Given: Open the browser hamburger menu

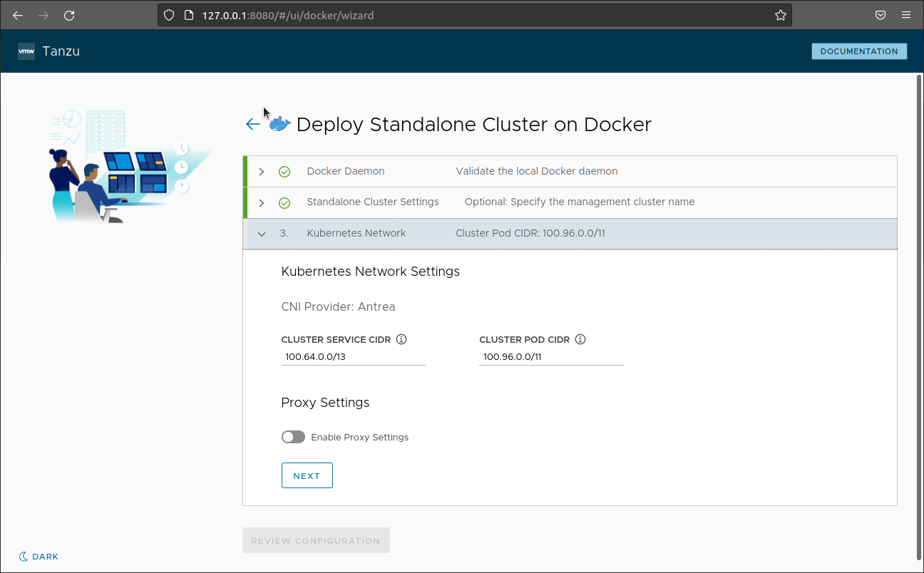Looking at the screenshot, I should click(906, 15).
